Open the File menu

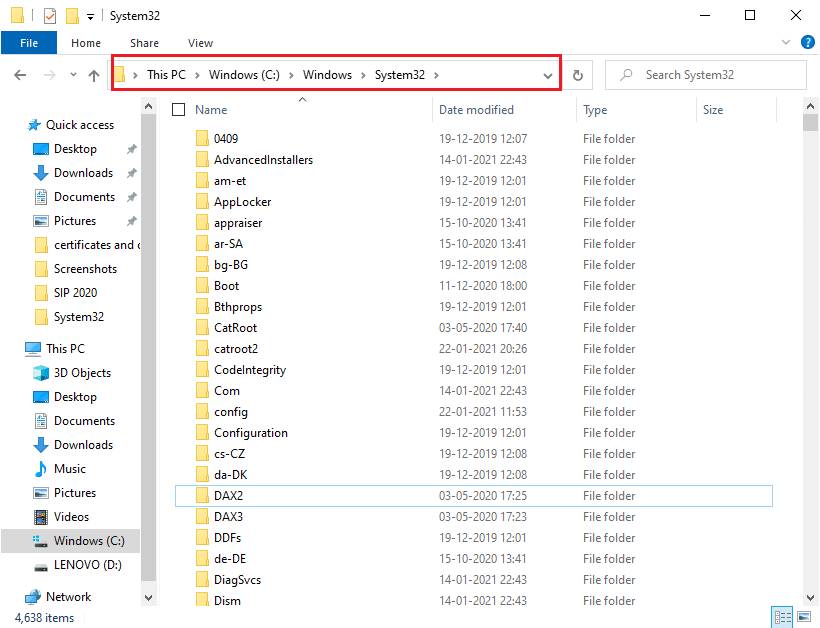29,43
